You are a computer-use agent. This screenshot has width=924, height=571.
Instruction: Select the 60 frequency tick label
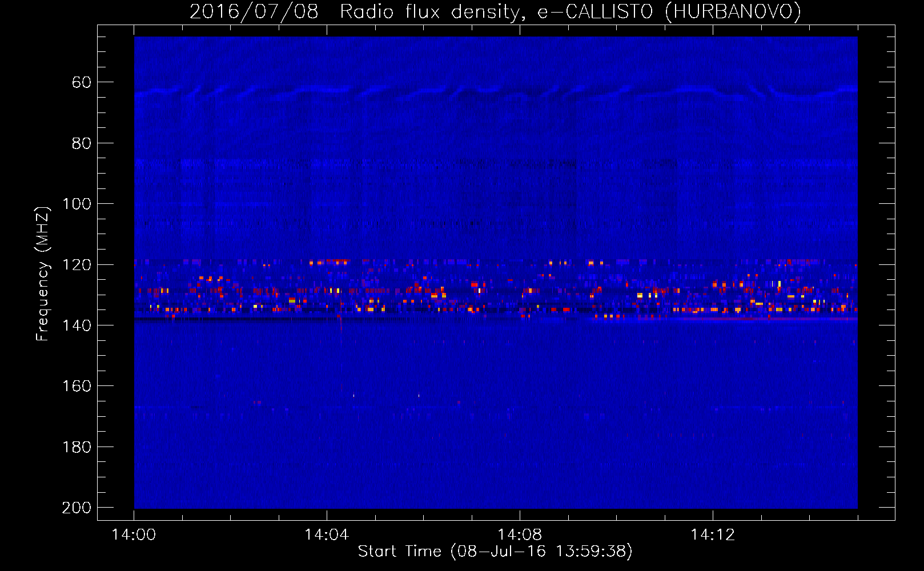point(82,83)
